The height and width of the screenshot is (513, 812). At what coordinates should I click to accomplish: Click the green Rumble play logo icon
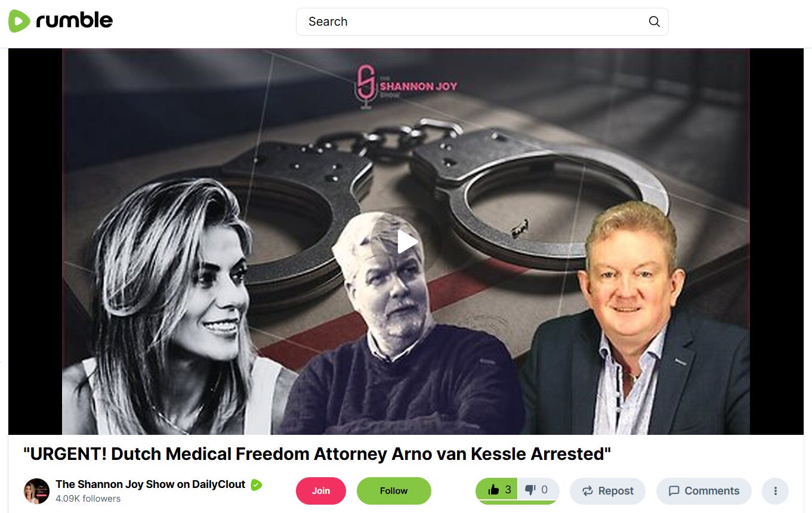19,21
